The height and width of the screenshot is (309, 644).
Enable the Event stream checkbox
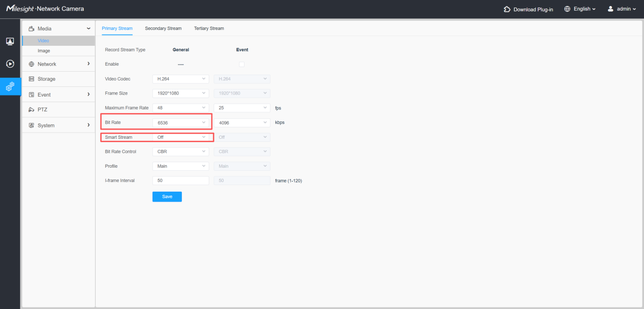point(242,64)
